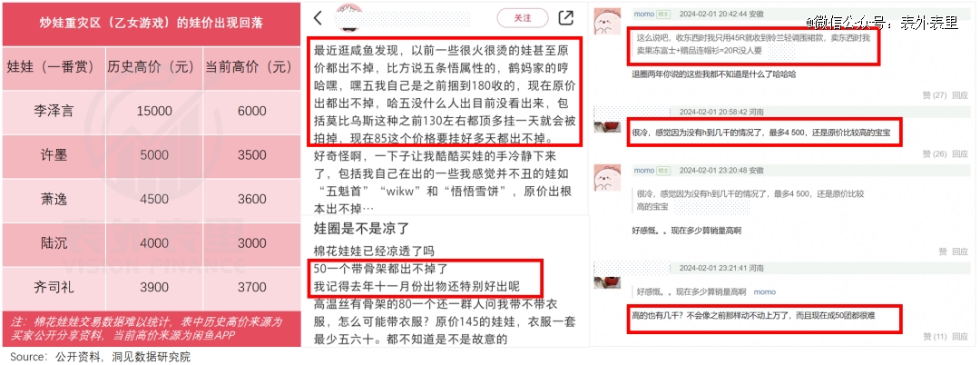Open the share icon beside 关注

(565, 18)
